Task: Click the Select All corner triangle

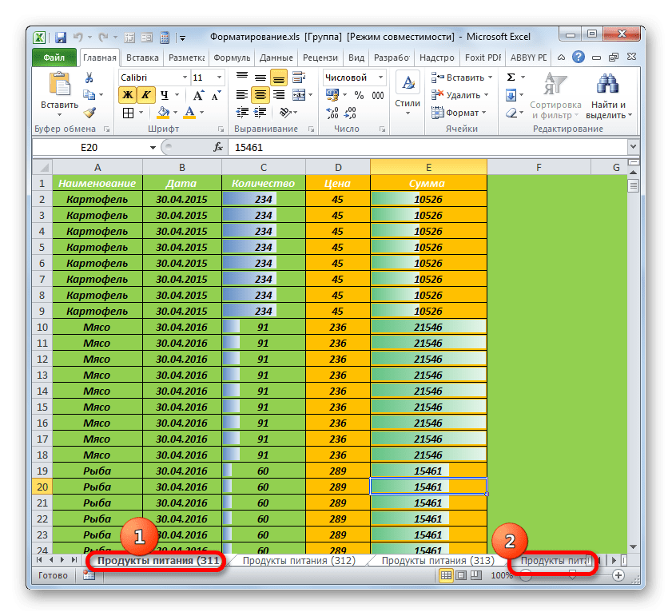Action: pyautogui.click(x=42, y=167)
